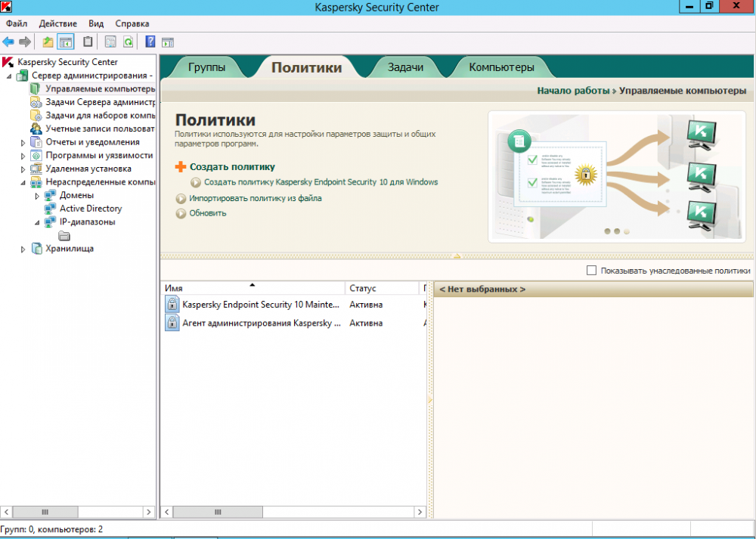Click the programs and vulnerabilities icon in the tree
The height and width of the screenshot is (539, 756).
[x=36, y=155]
